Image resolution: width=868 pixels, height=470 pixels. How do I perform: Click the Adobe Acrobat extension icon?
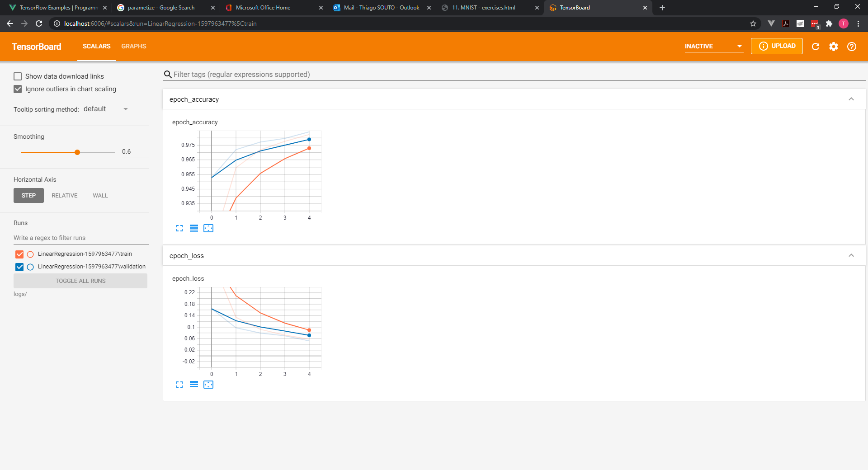[786, 23]
